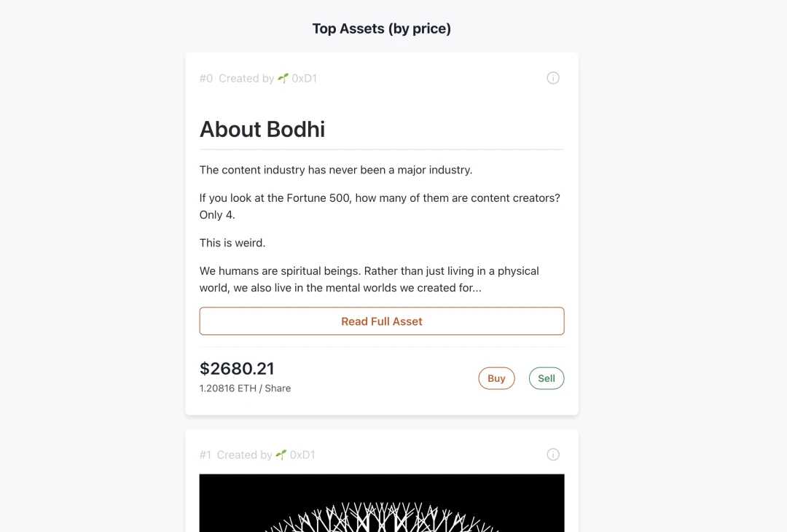Viewport: 787px width, 532px height.
Task: Select the #0 asset identifier label
Action: [x=205, y=78]
